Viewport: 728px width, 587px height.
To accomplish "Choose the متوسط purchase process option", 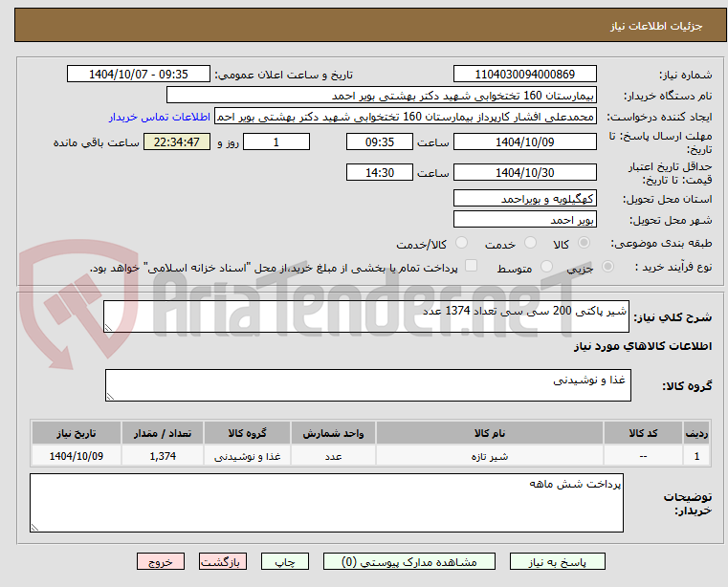I will click(547, 267).
